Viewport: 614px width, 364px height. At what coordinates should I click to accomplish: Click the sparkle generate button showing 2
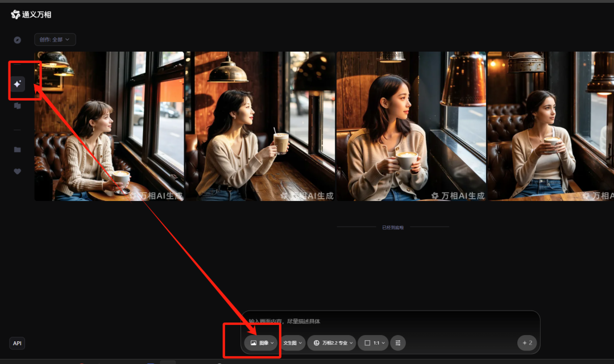pos(527,343)
